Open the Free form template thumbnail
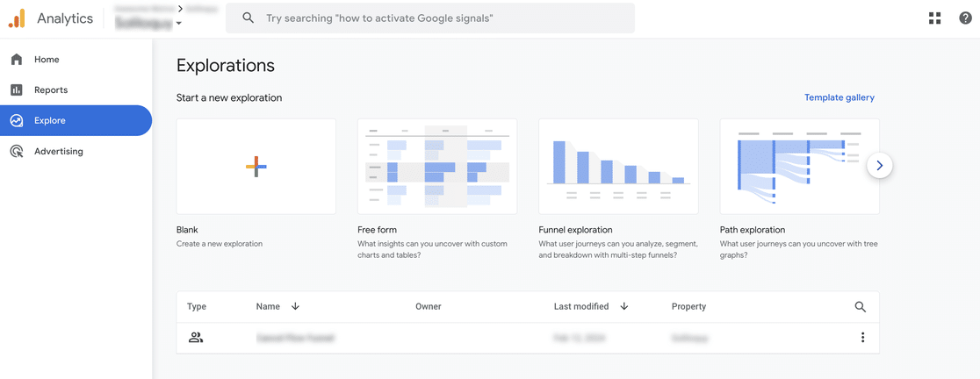Image resolution: width=980 pixels, height=379 pixels. point(437,167)
